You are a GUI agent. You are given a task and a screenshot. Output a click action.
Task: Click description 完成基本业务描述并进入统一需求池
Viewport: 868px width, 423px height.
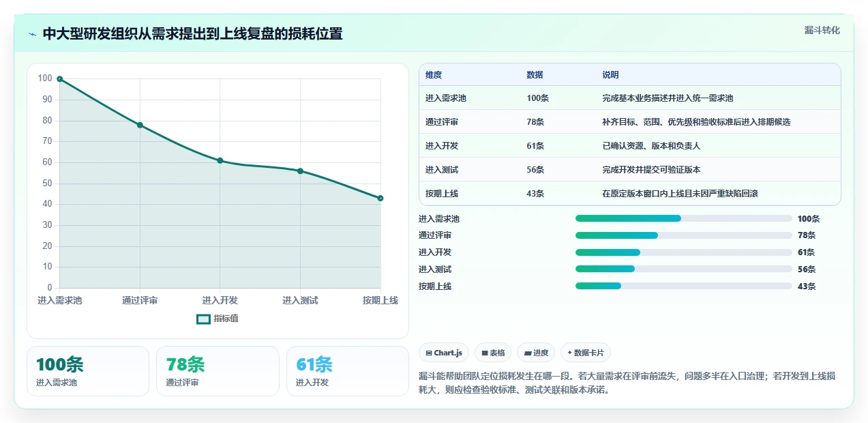[x=668, y=98]
